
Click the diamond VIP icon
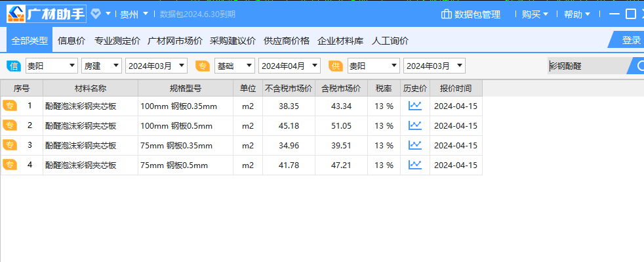tap(96, 14)
